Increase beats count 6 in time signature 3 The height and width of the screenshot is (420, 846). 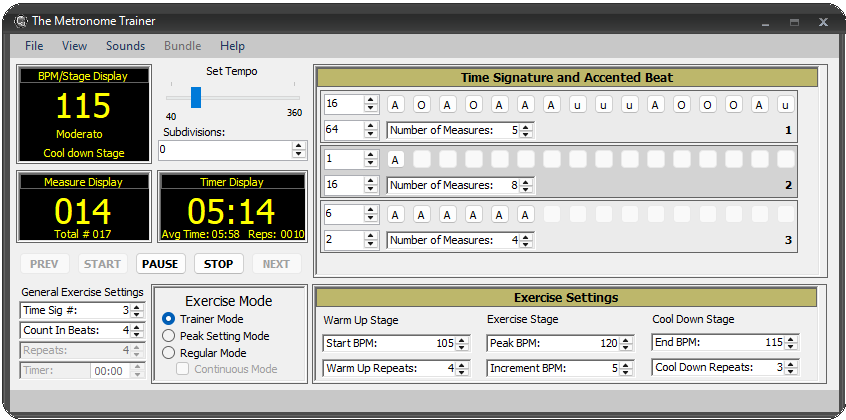(370, 210)
